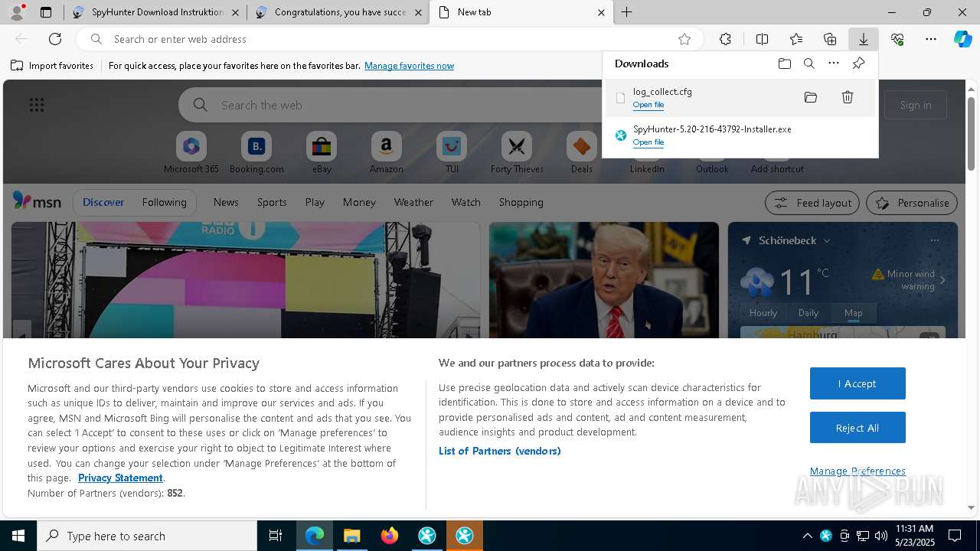Image resolution: width=980 pixels, height=551 pixels.
Task: Select the Hourly weather tab
Action: click(763, 312)
